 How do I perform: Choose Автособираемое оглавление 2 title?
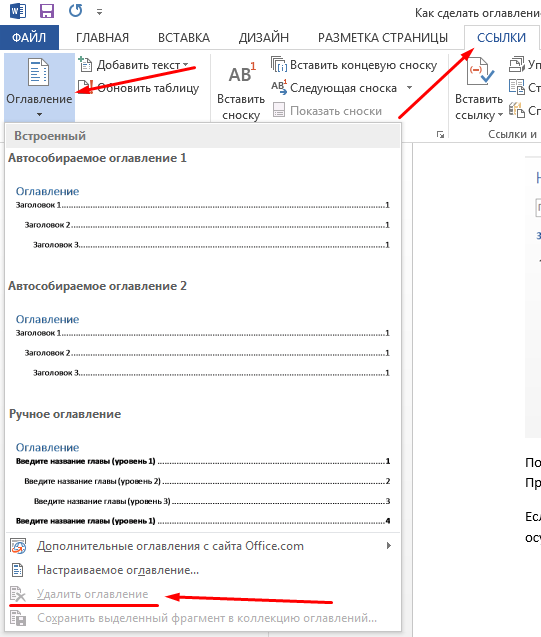coord(97,286)
